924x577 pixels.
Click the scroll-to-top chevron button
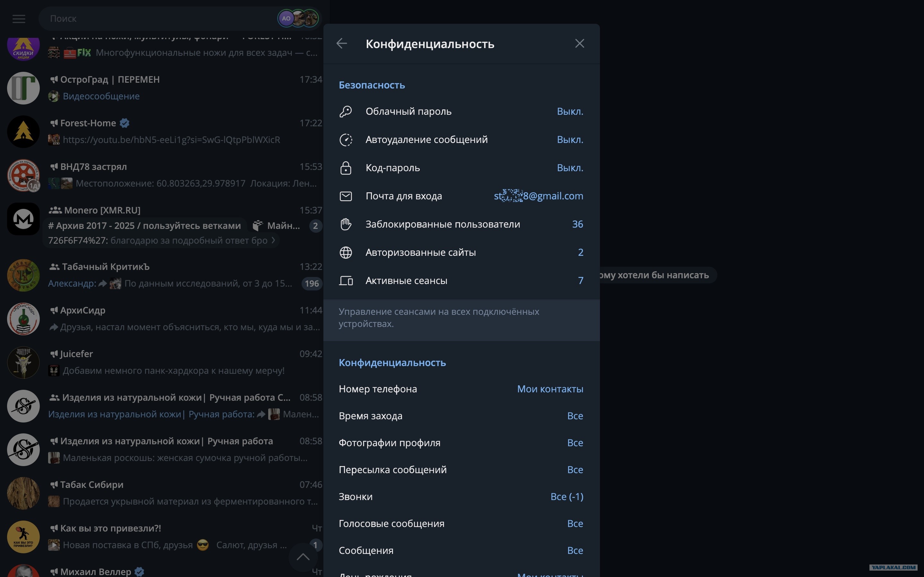[x=303, y=557]
